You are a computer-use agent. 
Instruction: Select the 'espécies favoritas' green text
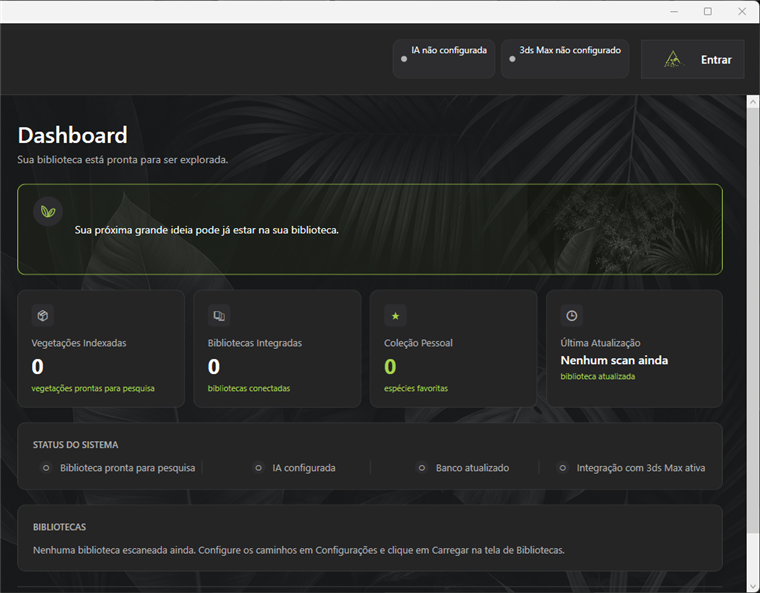pos(416,388)
